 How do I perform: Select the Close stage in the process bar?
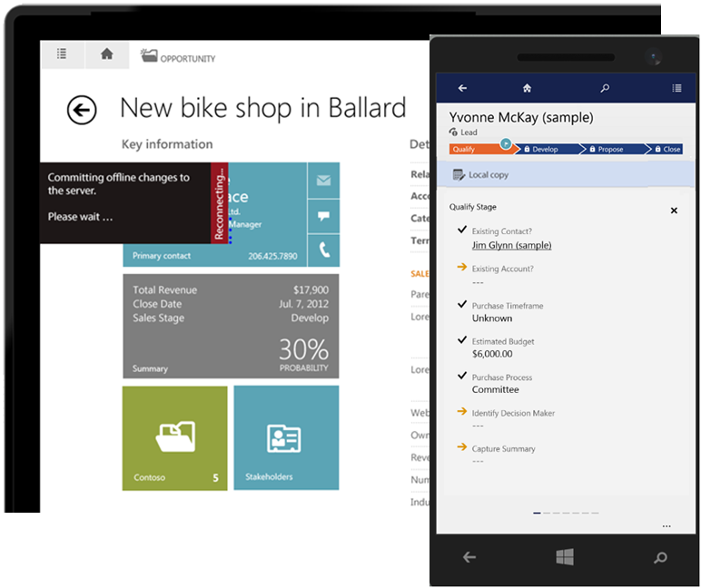coord(667,149)
